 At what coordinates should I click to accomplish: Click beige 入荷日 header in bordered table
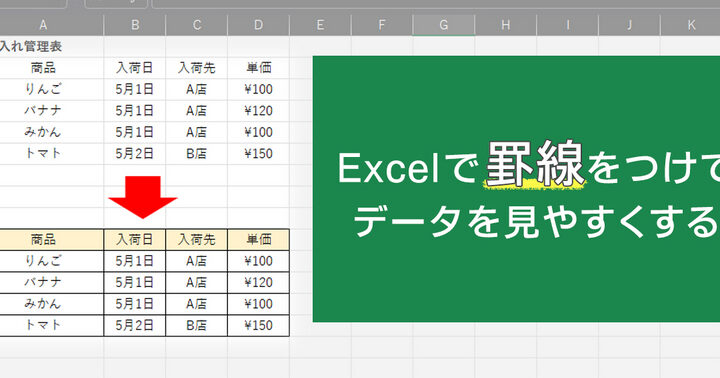coord(135,240)
